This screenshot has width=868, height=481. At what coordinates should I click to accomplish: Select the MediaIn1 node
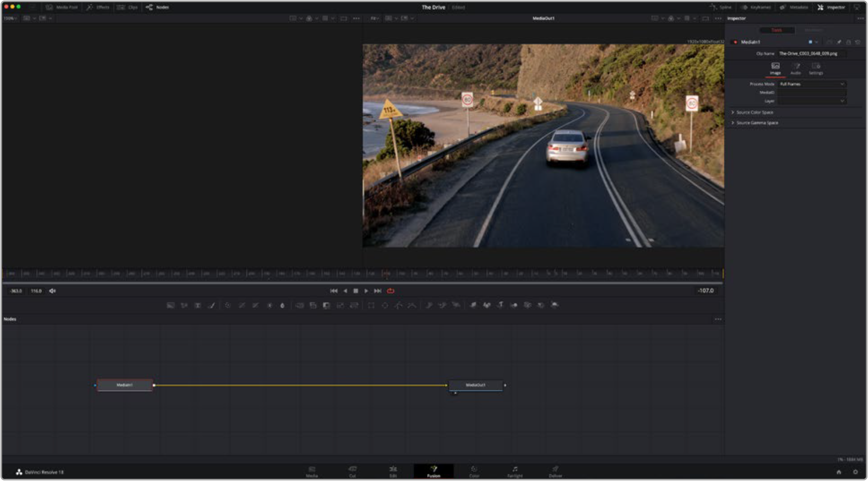tap(125, 385)
